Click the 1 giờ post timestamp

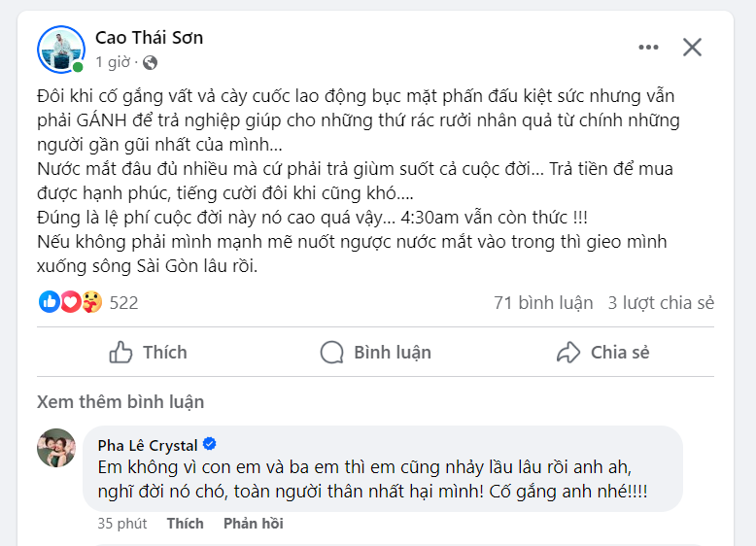(x=113, y=62)
